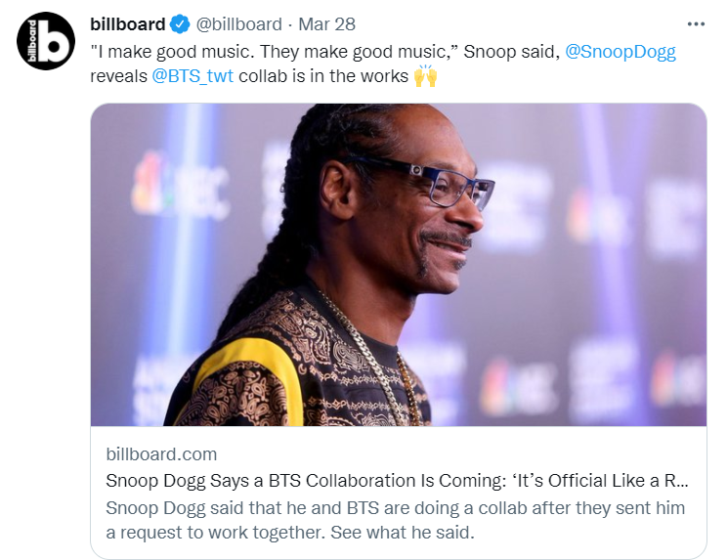The height and width of the screenshot is (560, 728).
Task: Open the @SnoopDogg mention
Action: pos(620,52)
